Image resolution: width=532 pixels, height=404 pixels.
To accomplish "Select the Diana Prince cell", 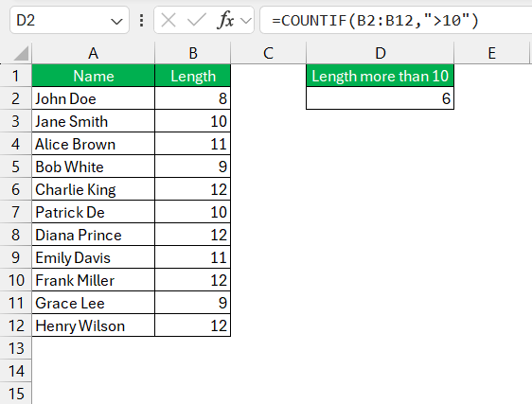I will click(94, 235).
